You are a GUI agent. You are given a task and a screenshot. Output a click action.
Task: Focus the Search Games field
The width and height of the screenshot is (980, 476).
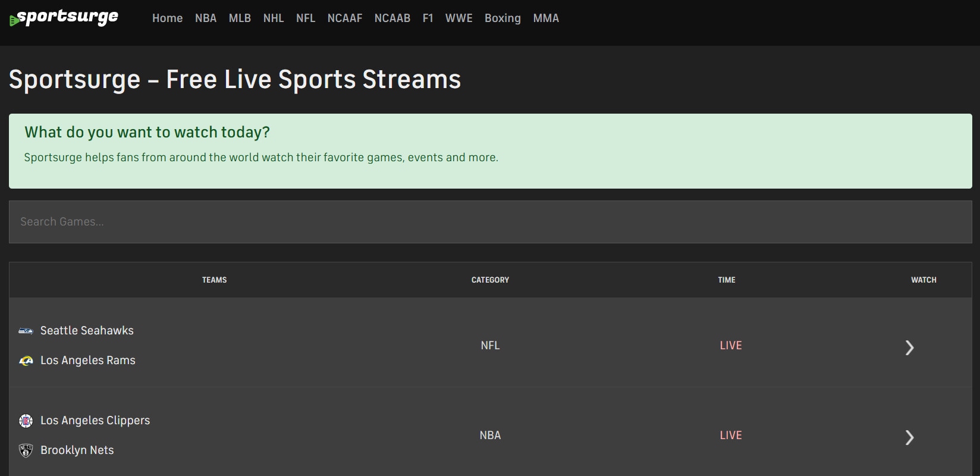point(490,222)
